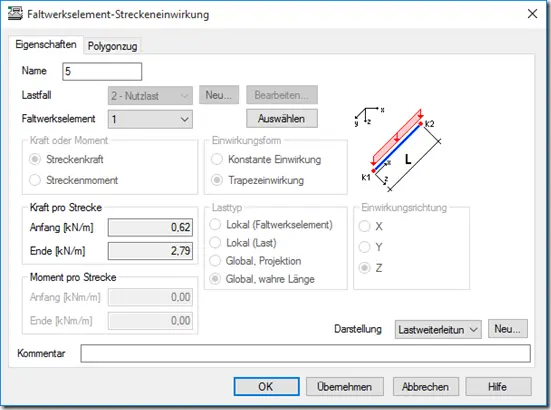Screen dimensions: 551x410
Task: Click into the Kommentar text field
Action: tap(305, 353)
